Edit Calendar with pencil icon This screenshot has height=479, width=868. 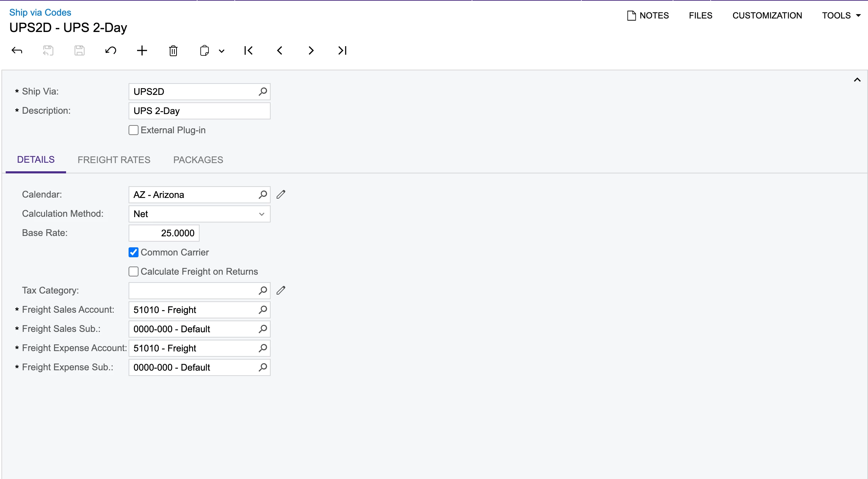pyautogui.click(x=281, y=194)
